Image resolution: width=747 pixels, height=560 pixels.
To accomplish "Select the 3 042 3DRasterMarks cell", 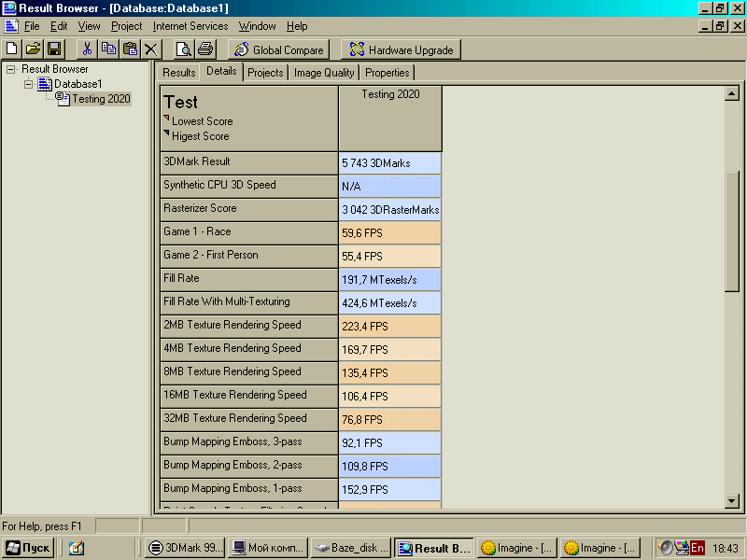I will click(389, 210).
